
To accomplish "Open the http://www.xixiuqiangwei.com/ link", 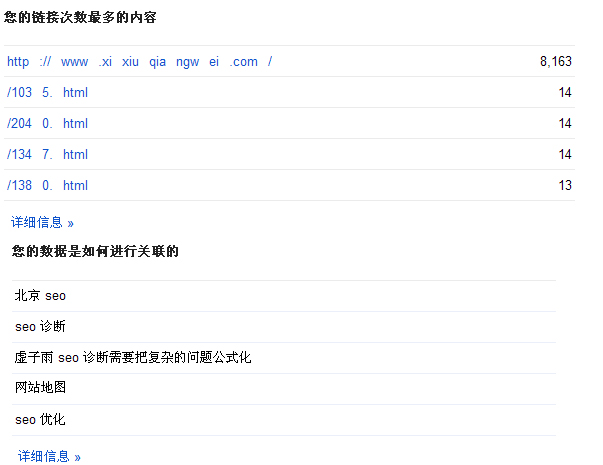I will 139,62.
